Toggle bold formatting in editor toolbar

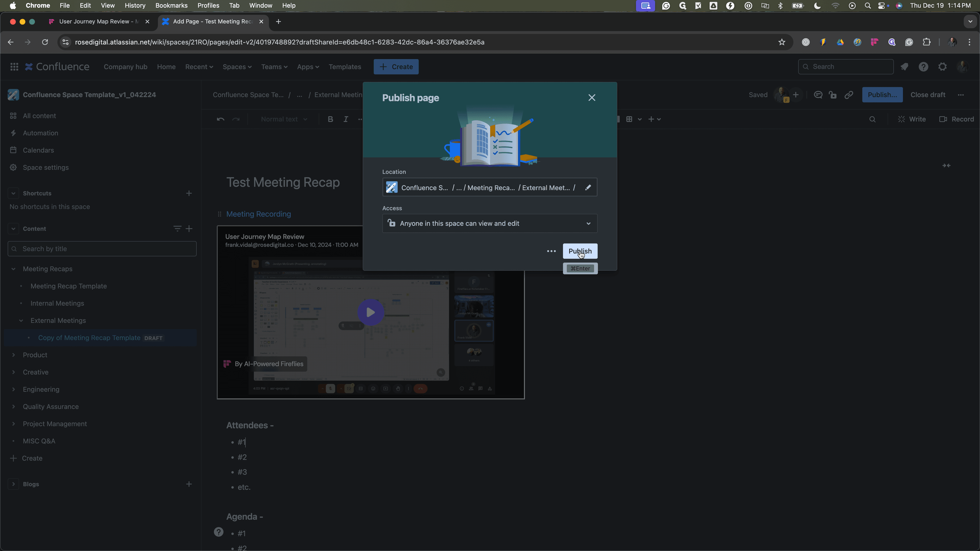coord(330,119)
